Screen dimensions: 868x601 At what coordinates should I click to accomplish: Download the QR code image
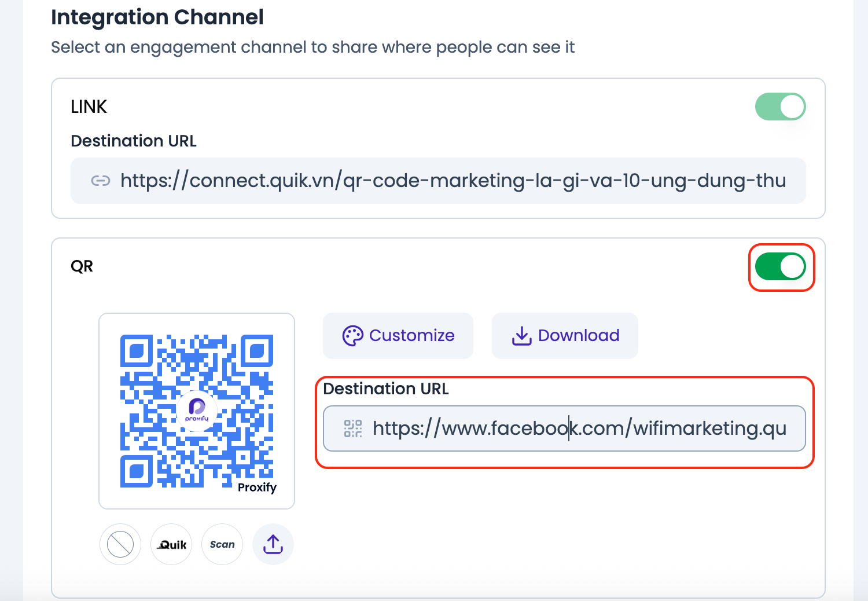click(564, 335)
